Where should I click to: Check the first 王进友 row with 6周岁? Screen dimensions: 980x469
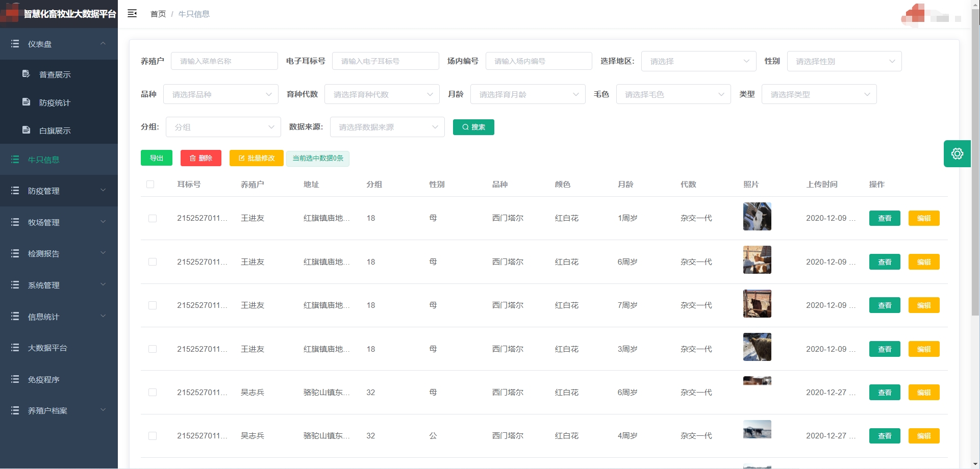point(152,262)
